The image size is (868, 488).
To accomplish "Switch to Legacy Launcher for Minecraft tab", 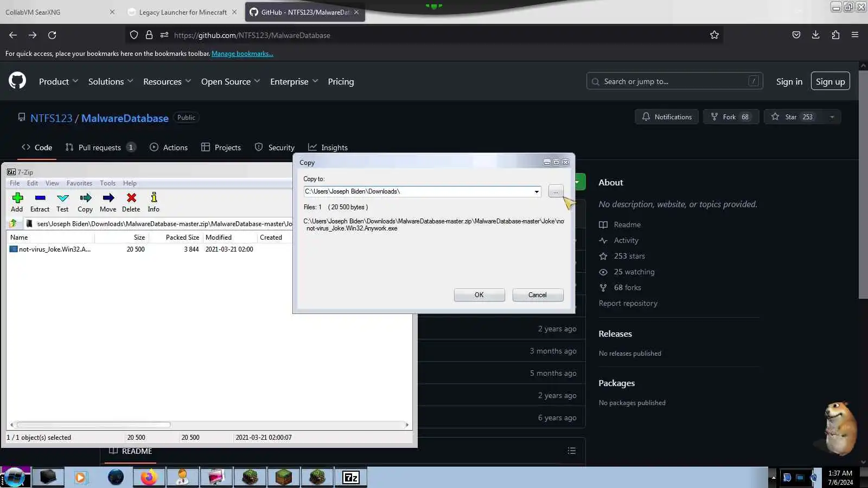I will coord(183,12).
